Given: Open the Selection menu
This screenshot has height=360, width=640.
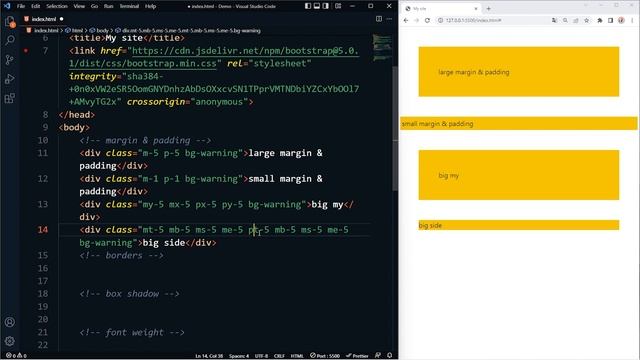Looking at the screenshot, I should point(57,6).
